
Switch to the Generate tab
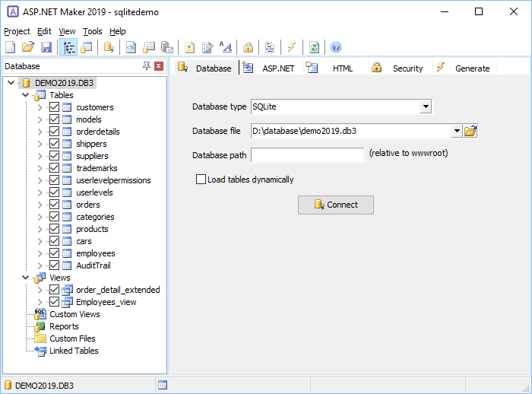point(464,68)
